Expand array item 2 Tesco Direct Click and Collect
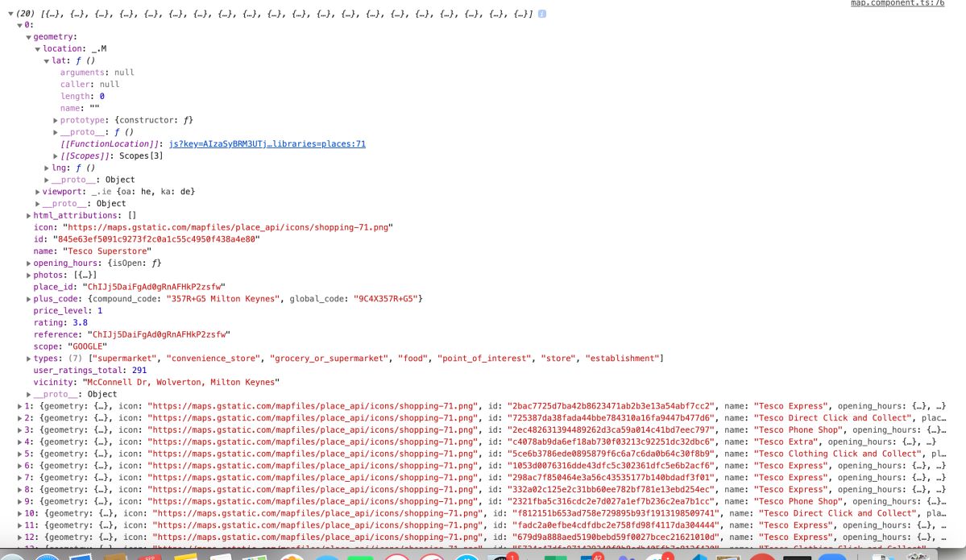The image size is (966, 560). 19,418
